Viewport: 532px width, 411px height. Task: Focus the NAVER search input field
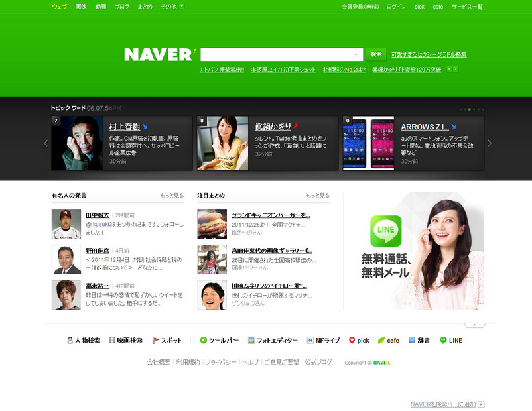(x=282, y=54)
